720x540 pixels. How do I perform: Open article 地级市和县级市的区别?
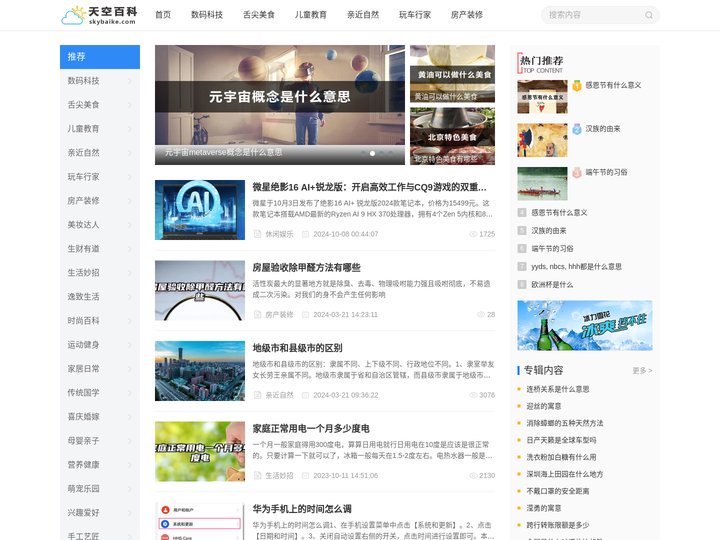tap(297, 348)
